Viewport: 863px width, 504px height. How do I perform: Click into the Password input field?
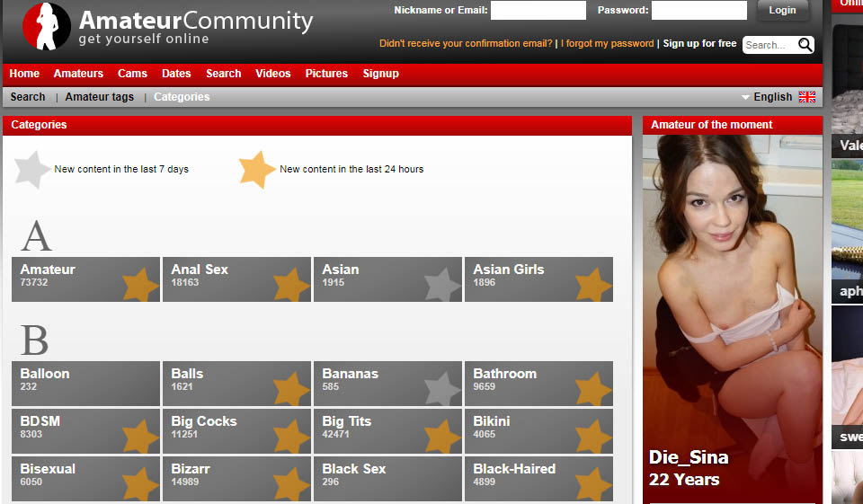tap(698, 11)
